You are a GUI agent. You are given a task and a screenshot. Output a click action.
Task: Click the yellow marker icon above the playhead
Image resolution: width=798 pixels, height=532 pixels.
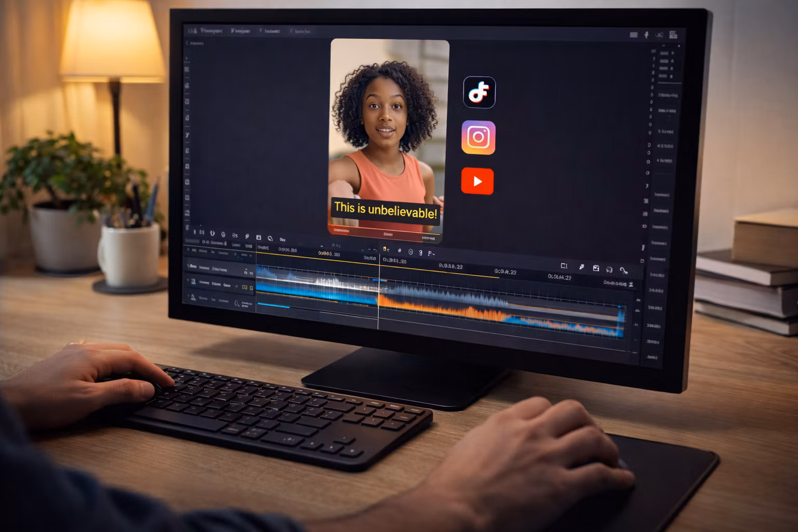tap(385, 249)
